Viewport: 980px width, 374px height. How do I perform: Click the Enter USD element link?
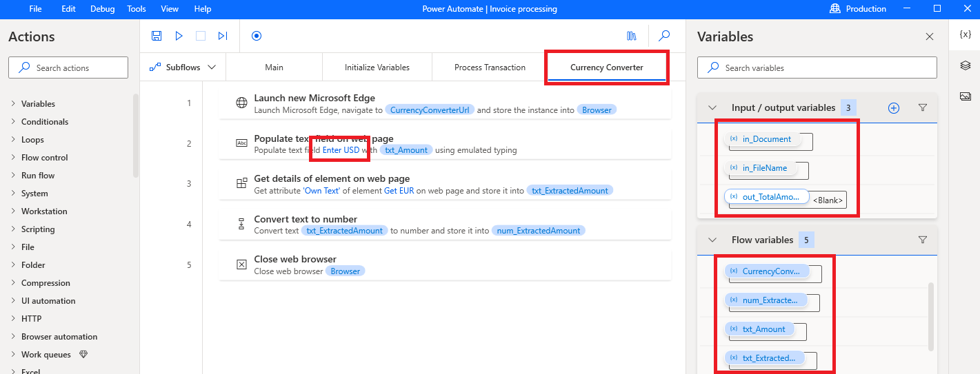[x=341, y=150]
